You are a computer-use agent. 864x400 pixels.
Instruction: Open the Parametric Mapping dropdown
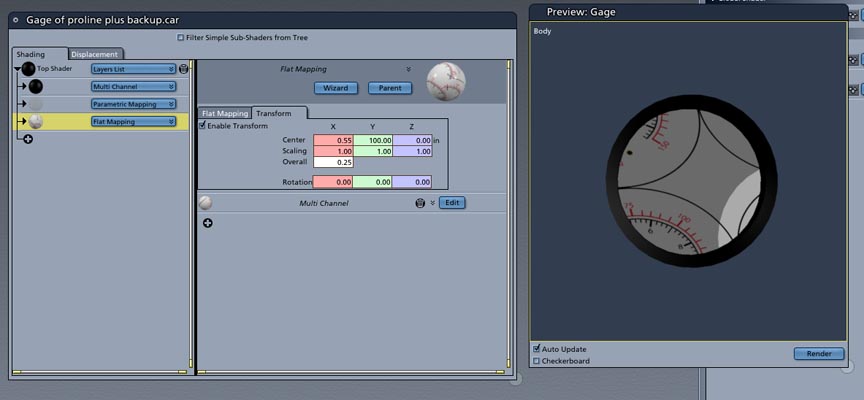coord(133,104)
